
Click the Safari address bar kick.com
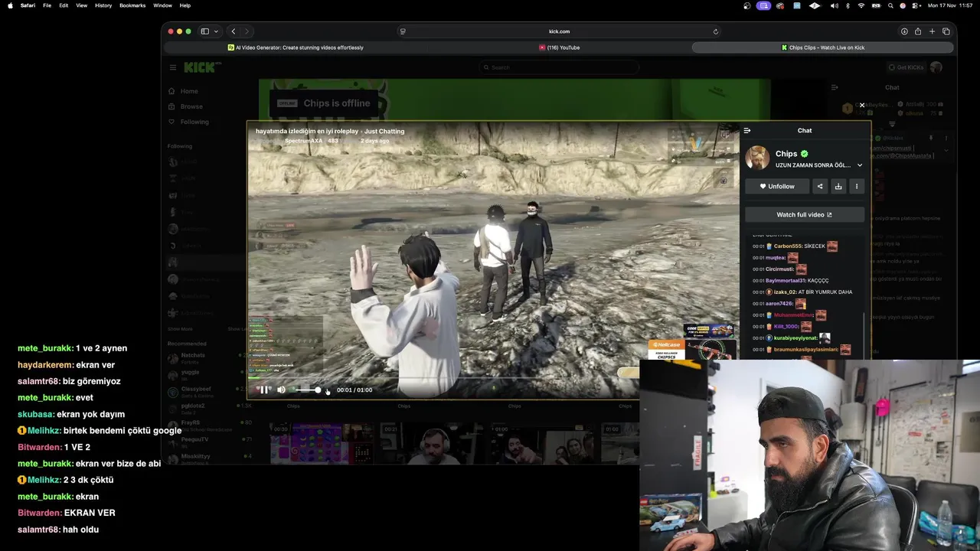click(559, 31)
